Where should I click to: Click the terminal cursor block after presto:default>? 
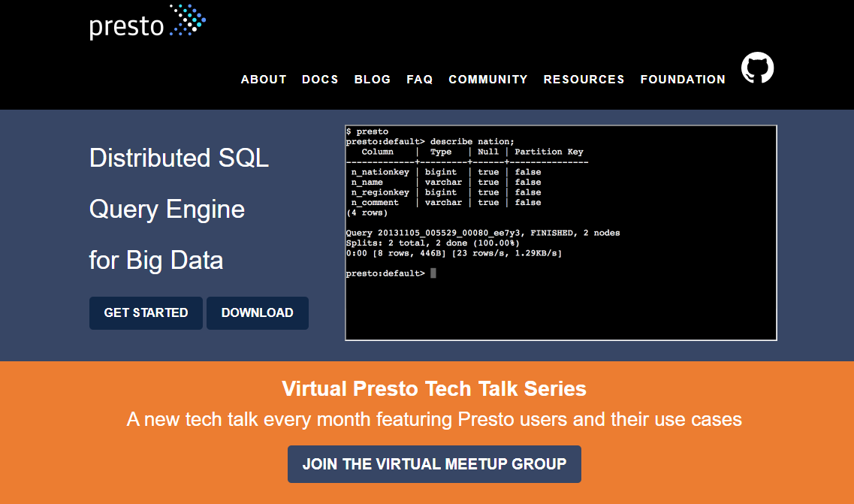click(433, 273)
